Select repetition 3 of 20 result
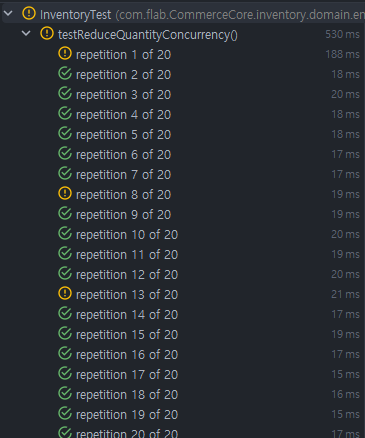This screenshot has width=365, height=438. pos(182,94)
